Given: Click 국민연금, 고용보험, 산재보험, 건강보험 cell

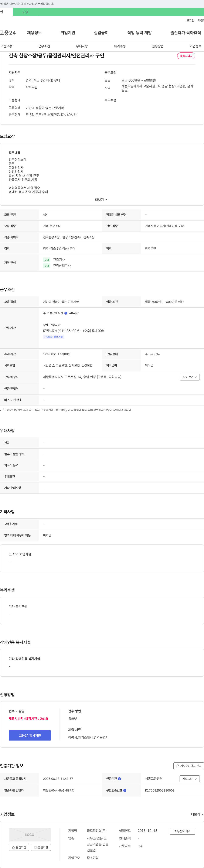Looking at the screenshot, I should coord(68,365).
